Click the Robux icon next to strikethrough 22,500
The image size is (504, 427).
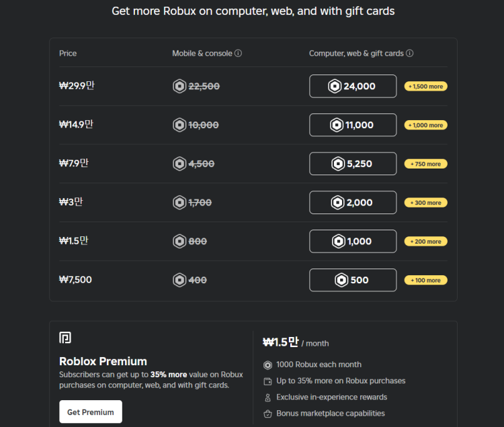[179, 86]
